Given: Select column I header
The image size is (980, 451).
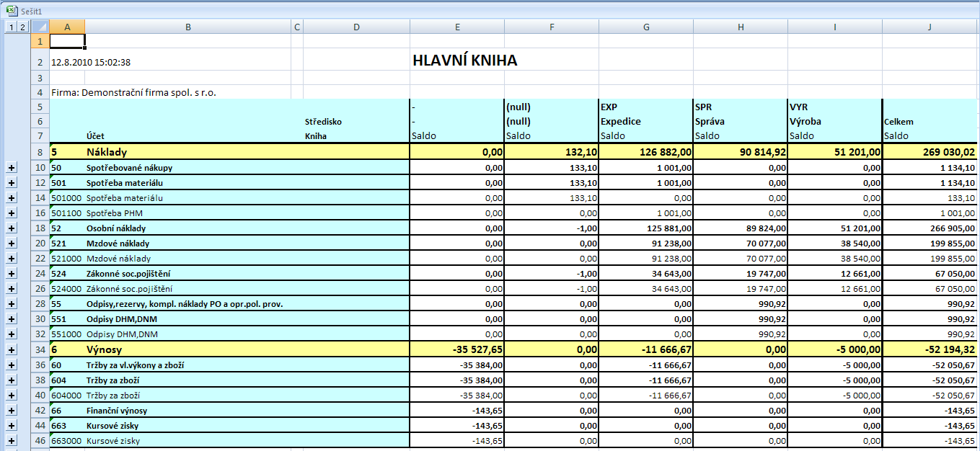Looking at the screenshot, I should (x=835, y=27).
